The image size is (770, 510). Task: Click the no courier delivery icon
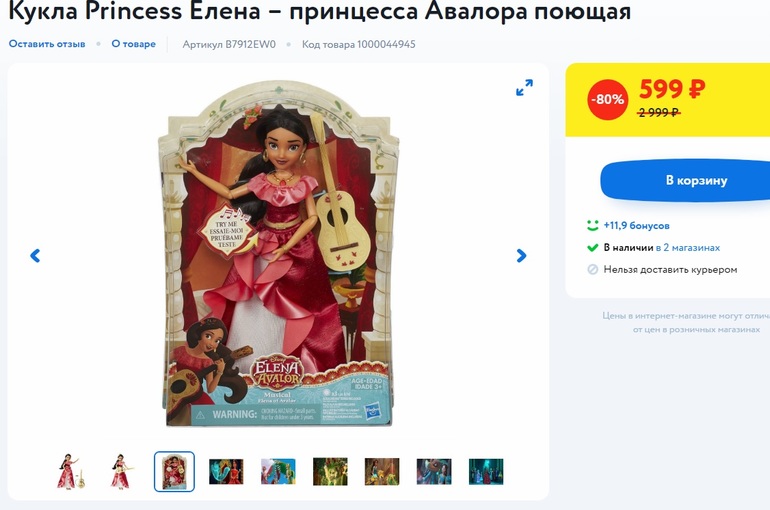[593, 269]
